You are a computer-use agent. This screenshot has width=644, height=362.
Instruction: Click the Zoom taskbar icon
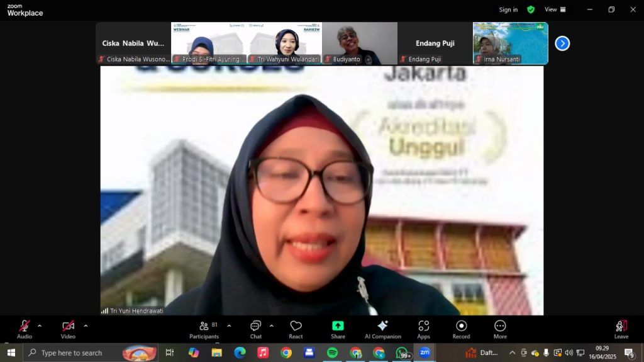(x=425, y=353)
